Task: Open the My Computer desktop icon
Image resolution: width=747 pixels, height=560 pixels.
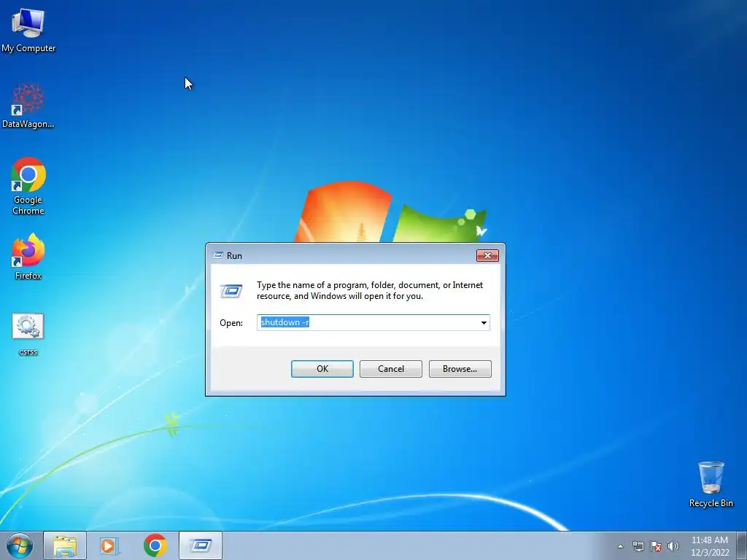Action: pyautogui.click(x=28, y=30)
